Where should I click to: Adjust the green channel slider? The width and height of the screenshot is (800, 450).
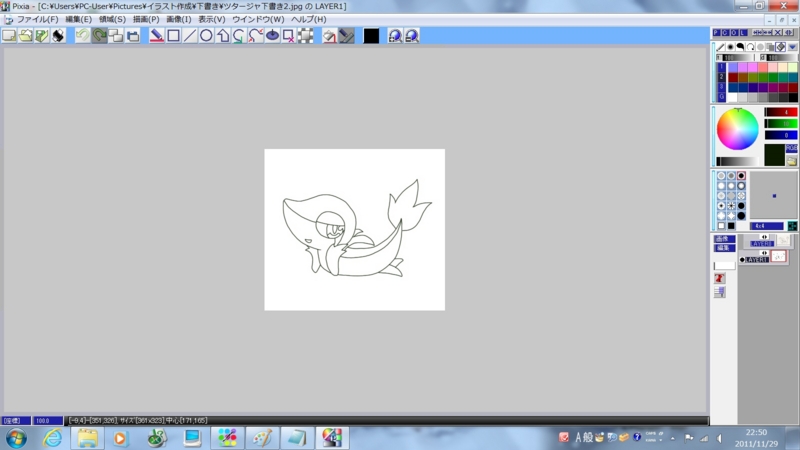tap(781, 123)
